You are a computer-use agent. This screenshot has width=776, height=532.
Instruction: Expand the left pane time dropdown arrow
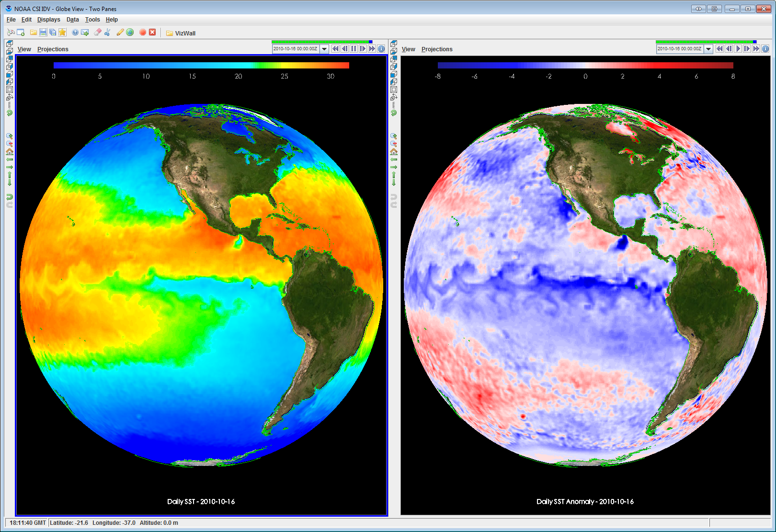(324, 49)
